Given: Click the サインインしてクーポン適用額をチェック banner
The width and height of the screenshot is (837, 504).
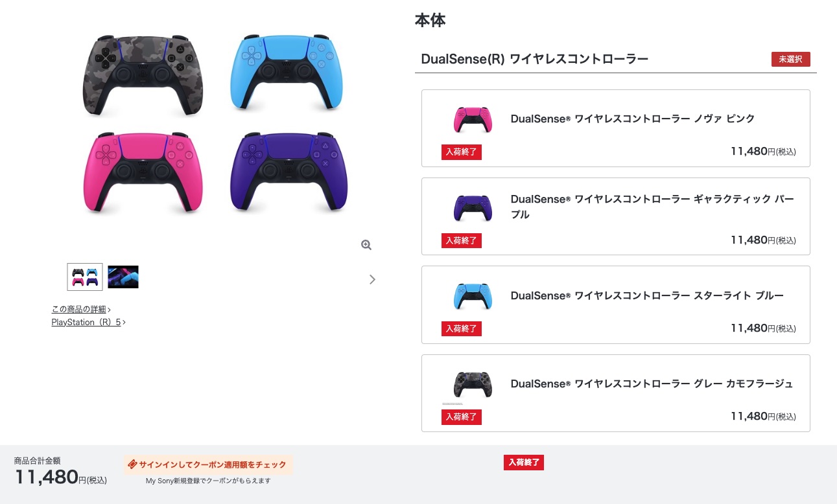Looking at the screenshot, I should pyautogui.click(x=208, y=464).
